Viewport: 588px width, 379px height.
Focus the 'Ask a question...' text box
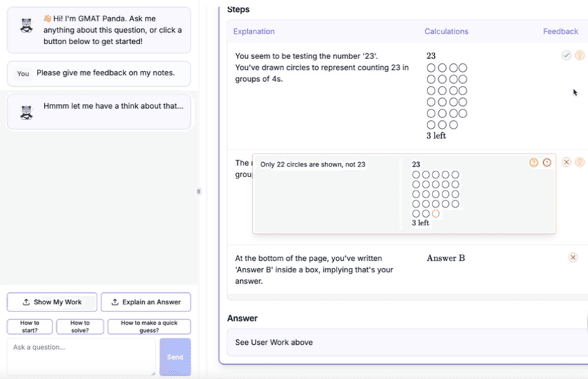click(81, 356)
